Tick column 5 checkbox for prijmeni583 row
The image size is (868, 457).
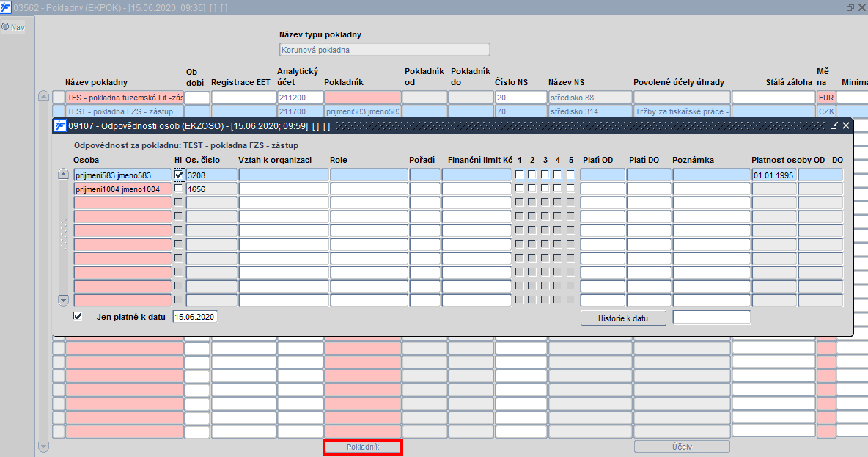coord(571,175)
